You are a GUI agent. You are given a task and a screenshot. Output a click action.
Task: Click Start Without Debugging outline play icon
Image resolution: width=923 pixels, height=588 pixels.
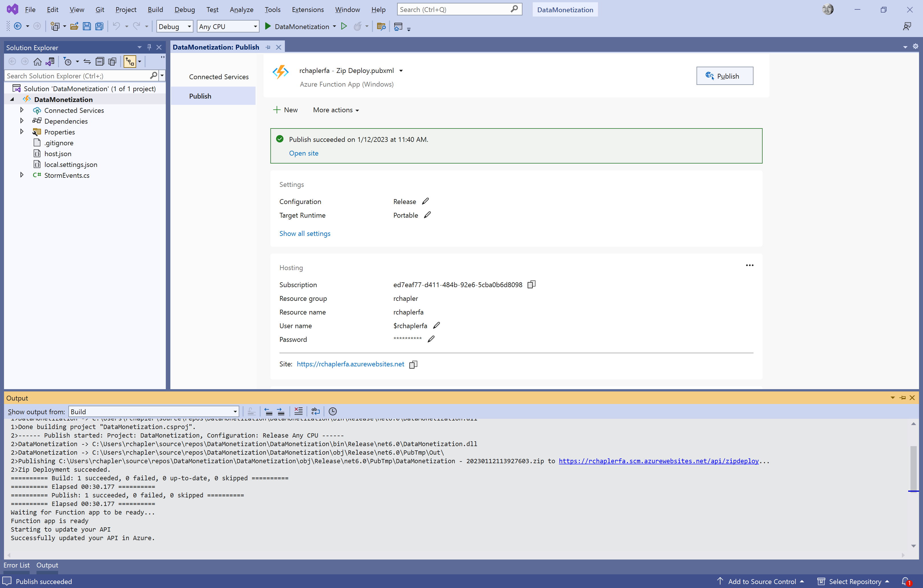(344, 26)
